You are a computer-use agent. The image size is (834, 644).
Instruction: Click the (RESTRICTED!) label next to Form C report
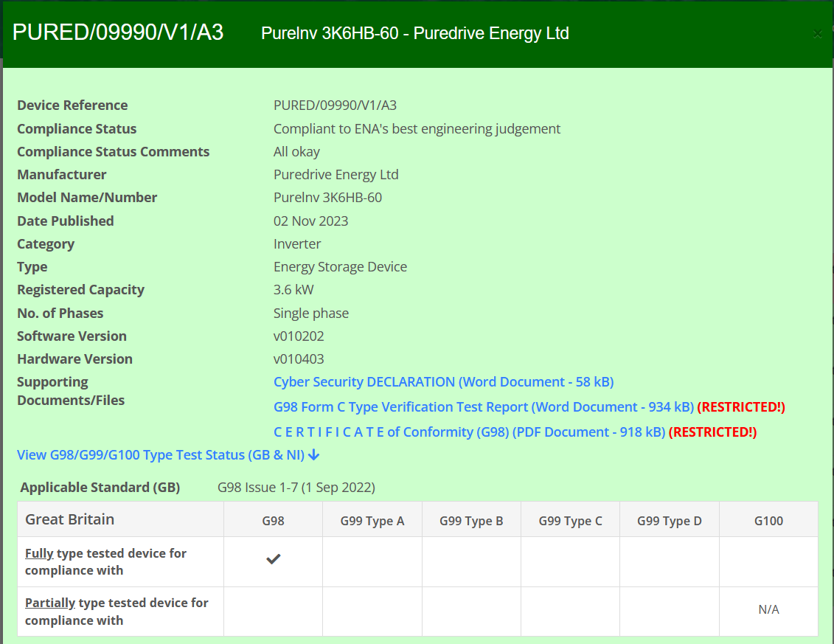coord(740,406)
